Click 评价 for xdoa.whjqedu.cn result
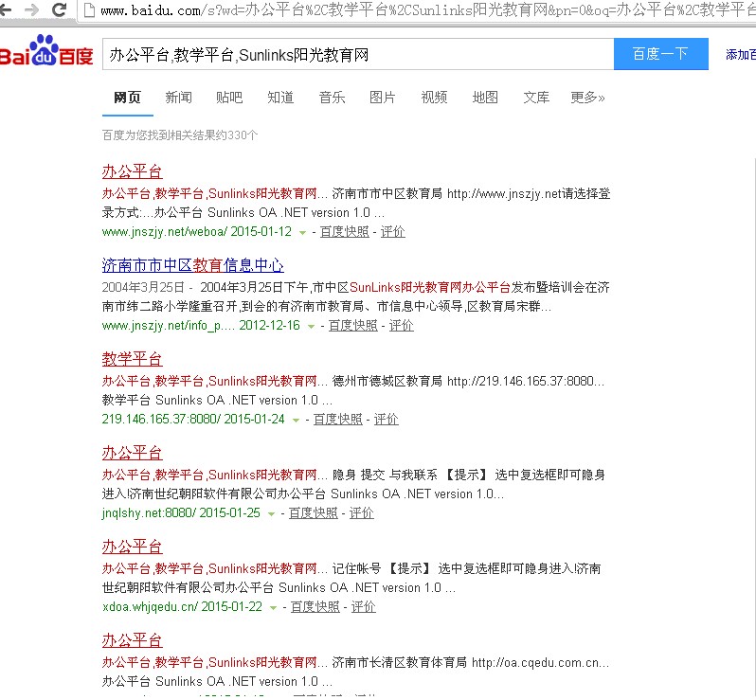Image resolution: width=756 pixels, height=700 pixels. [364, 607]
